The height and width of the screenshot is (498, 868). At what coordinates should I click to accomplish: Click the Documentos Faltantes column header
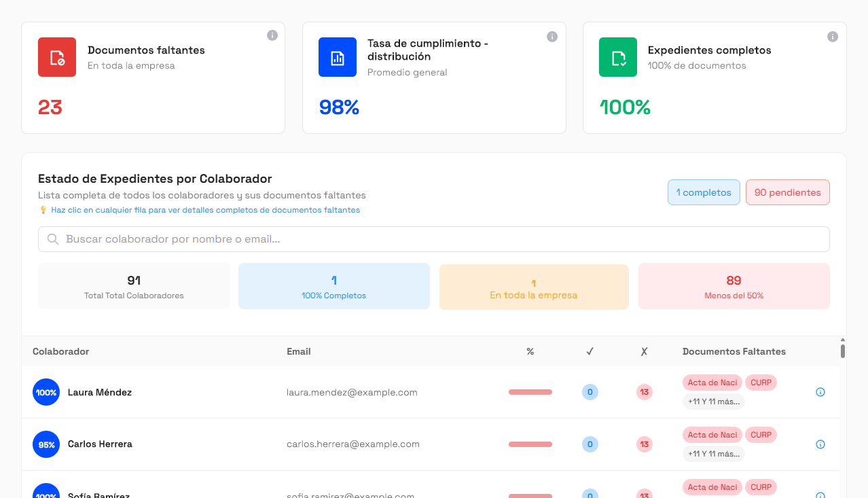click(x=734, y=351)
